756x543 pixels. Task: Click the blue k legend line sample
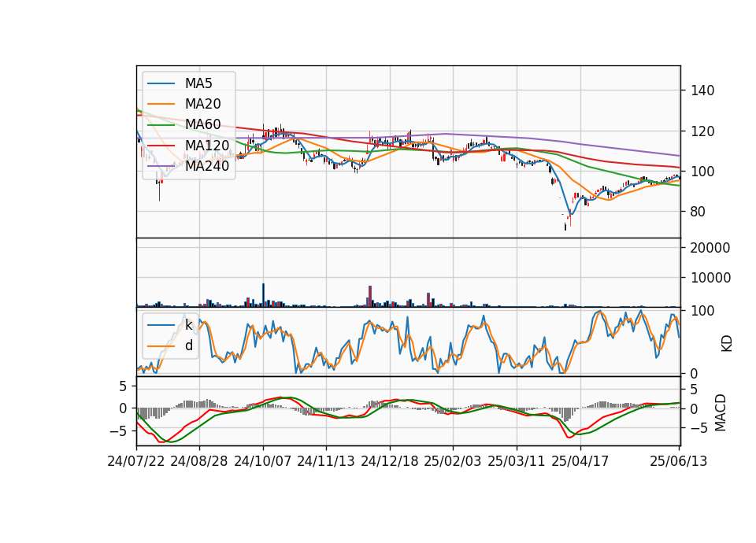tap(161, 325)
